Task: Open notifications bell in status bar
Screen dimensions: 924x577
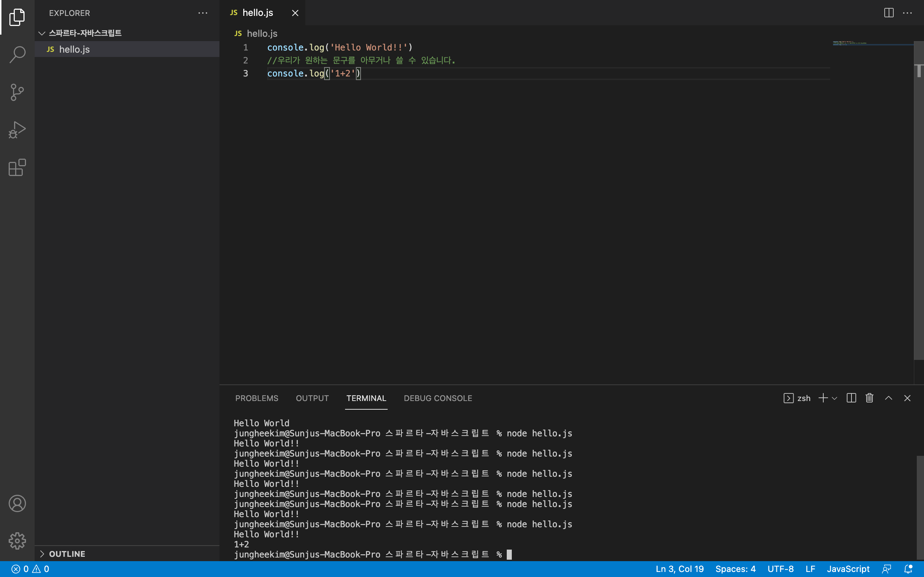Action: click(x=908, y=569)
